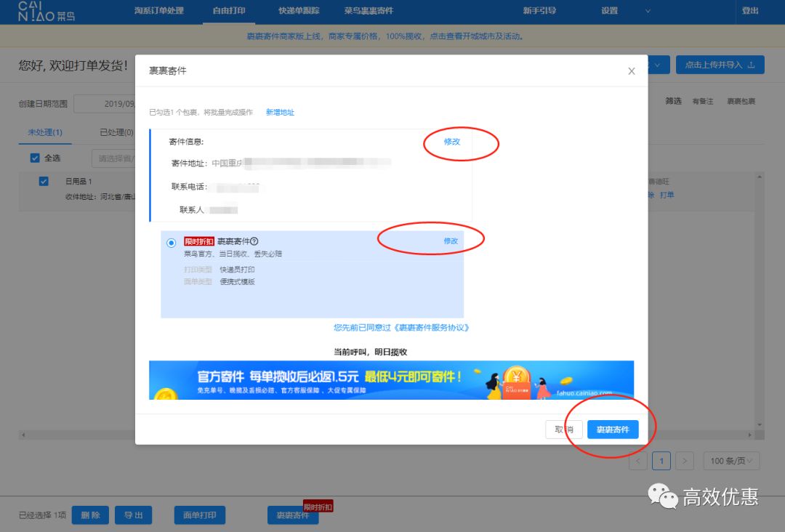
Task: Click the Cainiao 菜鸟 logo
Action: [x=46, y=11]
